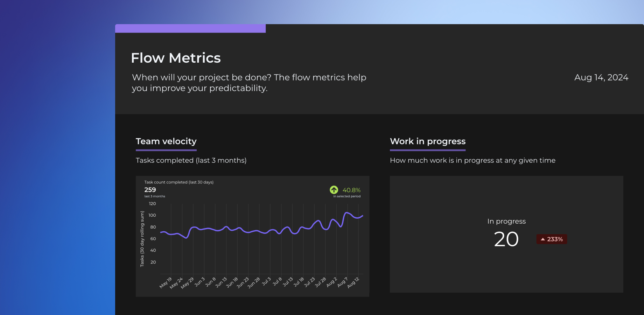Click the 259 task count value
The height and width of the screenshot is (315, 644).
tap(150, 190)
